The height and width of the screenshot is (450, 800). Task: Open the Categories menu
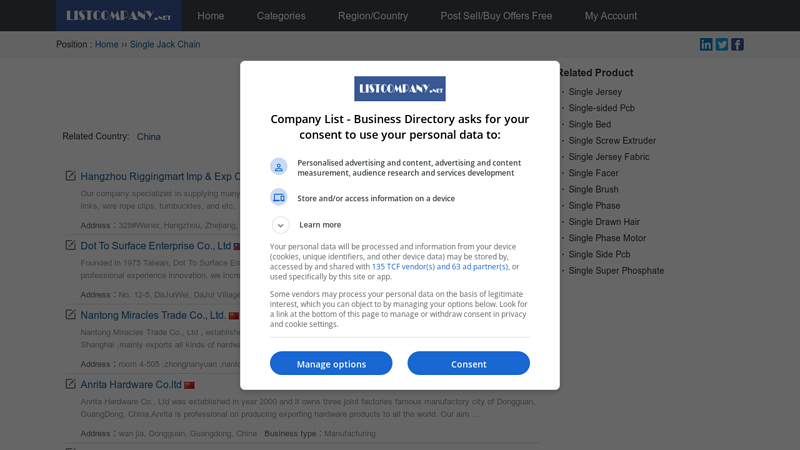tap(281, 16)
